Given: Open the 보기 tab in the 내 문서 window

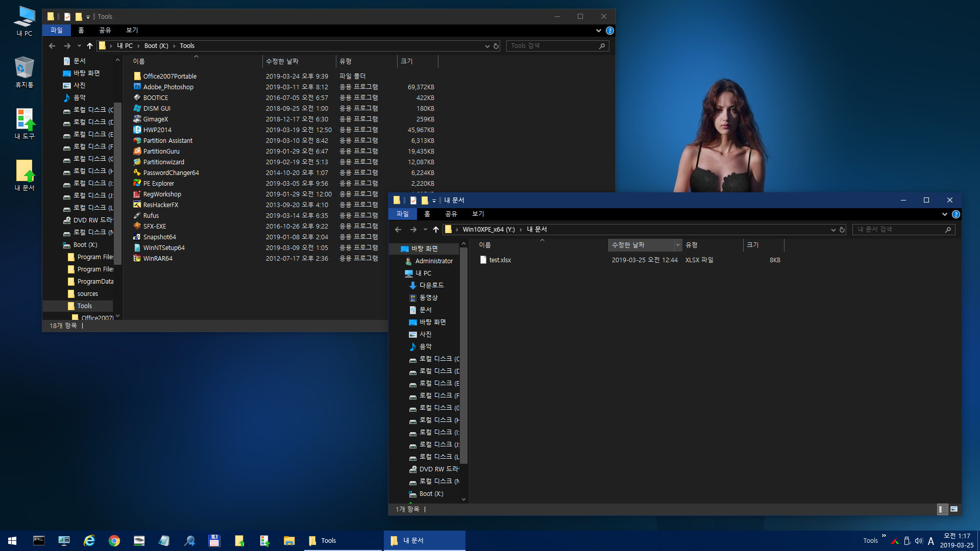Looking at the screenshot, I should coord(478,214).
